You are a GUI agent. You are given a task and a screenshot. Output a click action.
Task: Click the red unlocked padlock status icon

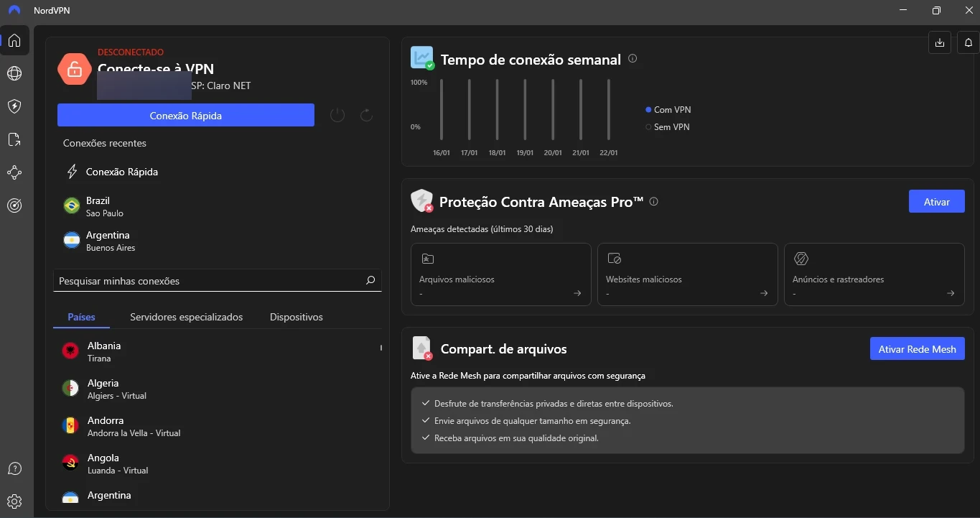point(75,70)
